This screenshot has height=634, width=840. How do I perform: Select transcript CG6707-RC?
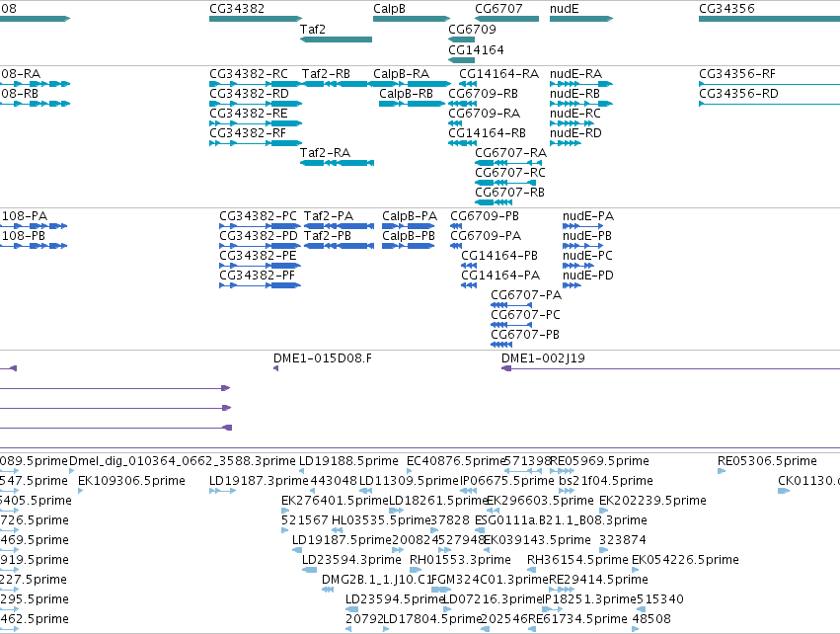pyautogui.click(x=510, y=173)
